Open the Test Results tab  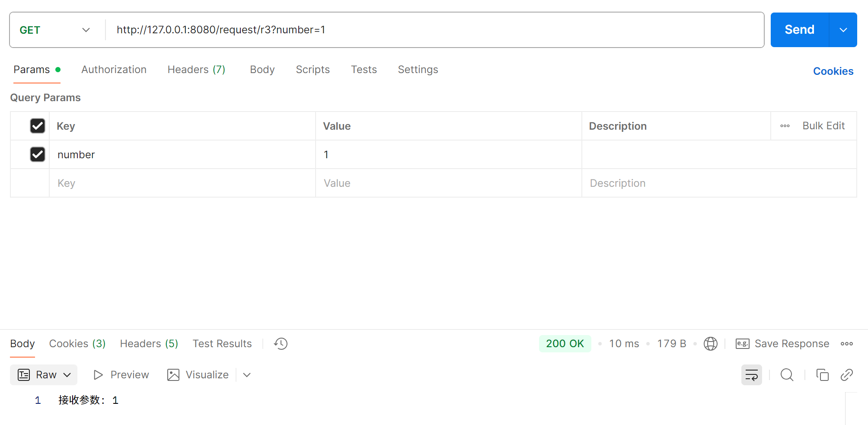coord(222,344)
